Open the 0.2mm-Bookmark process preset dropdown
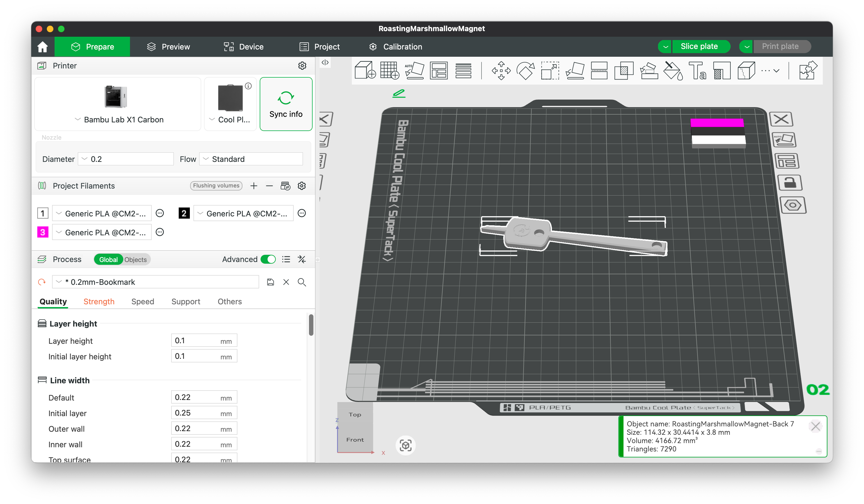Viewport: 864px width, 504px height. click(156, 282)
